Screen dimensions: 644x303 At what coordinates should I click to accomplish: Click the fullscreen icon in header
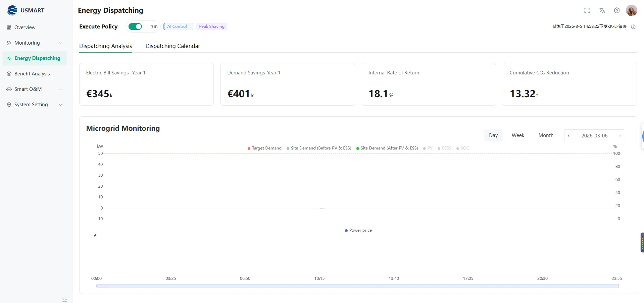587,10
